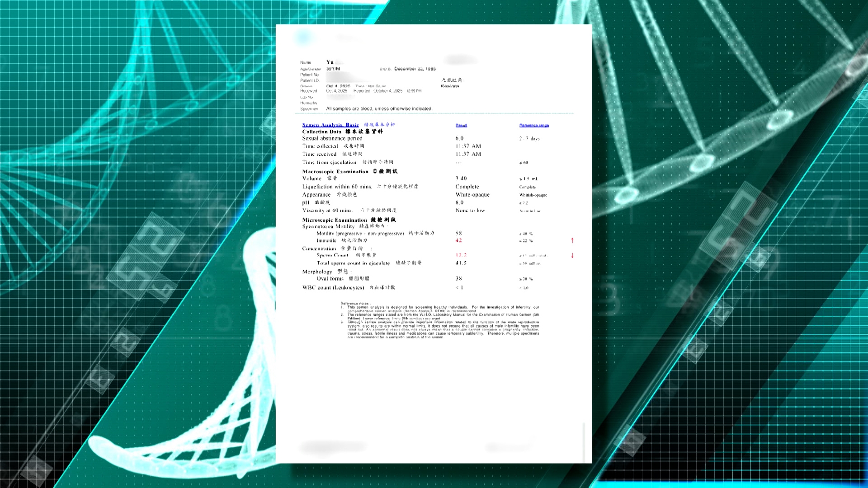Click the Liquefaction within 60 mins row label
Viewport: 868px width, 488px height.
pos(337,187)
